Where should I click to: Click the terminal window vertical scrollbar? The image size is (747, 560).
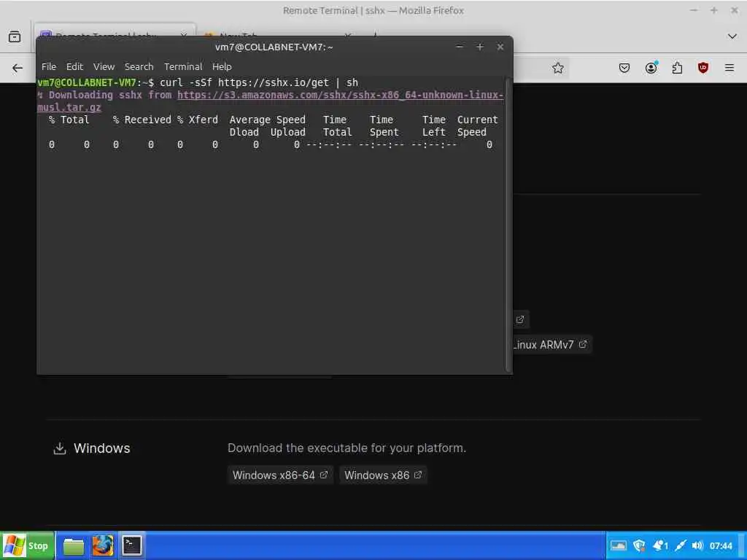508,225
